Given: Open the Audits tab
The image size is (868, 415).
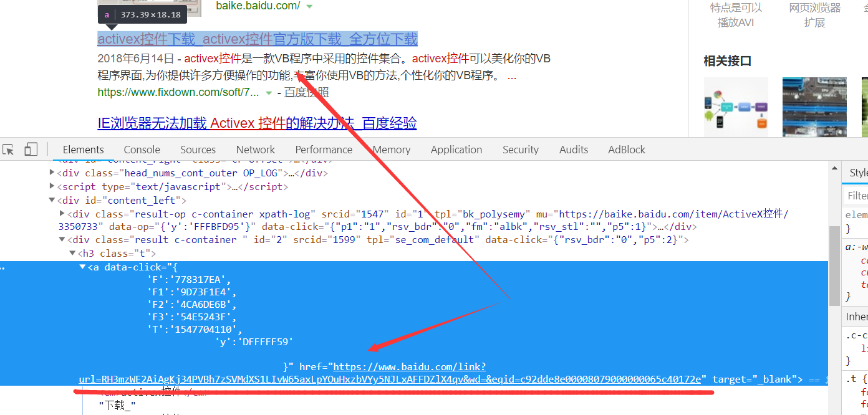Looking at the screenshot, I should 574,150.
